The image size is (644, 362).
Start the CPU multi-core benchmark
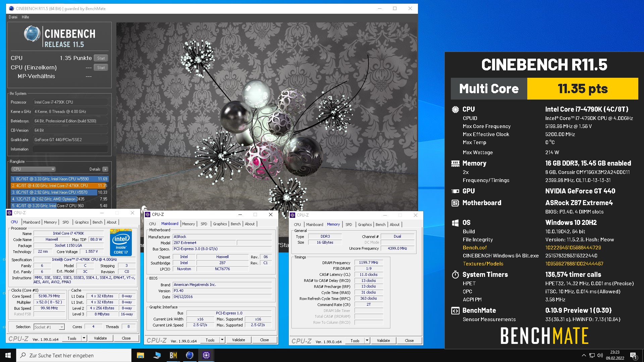point(101,58)
